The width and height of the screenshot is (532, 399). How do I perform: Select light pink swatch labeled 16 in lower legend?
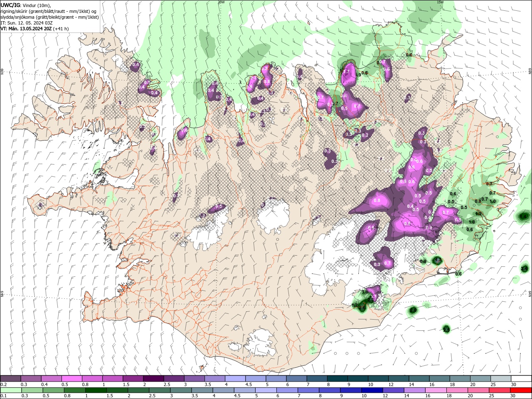tap(436, 390)
